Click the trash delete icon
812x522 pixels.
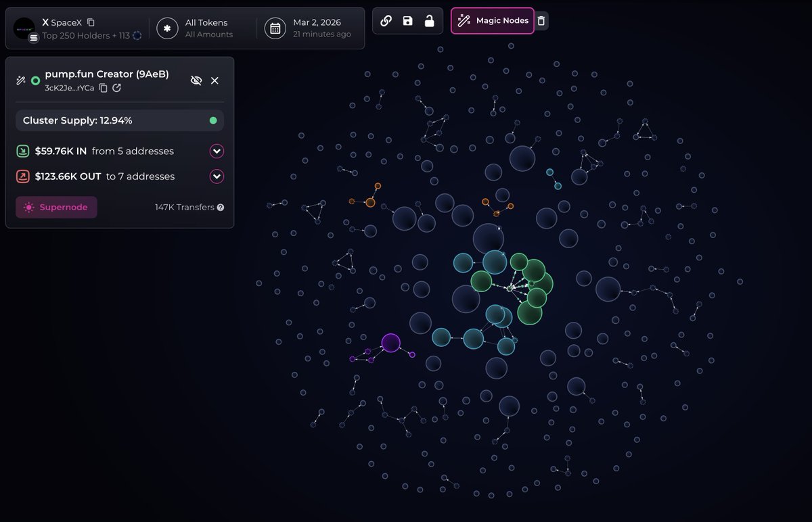click(541, 21)
